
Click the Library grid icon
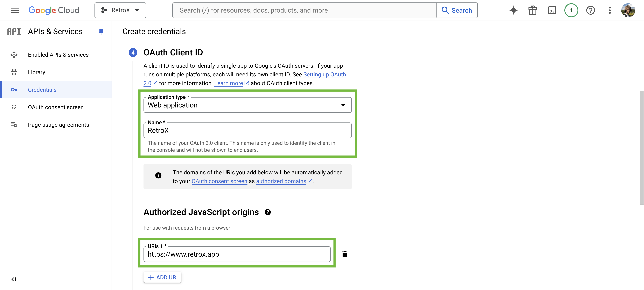[x=14, y=72]
